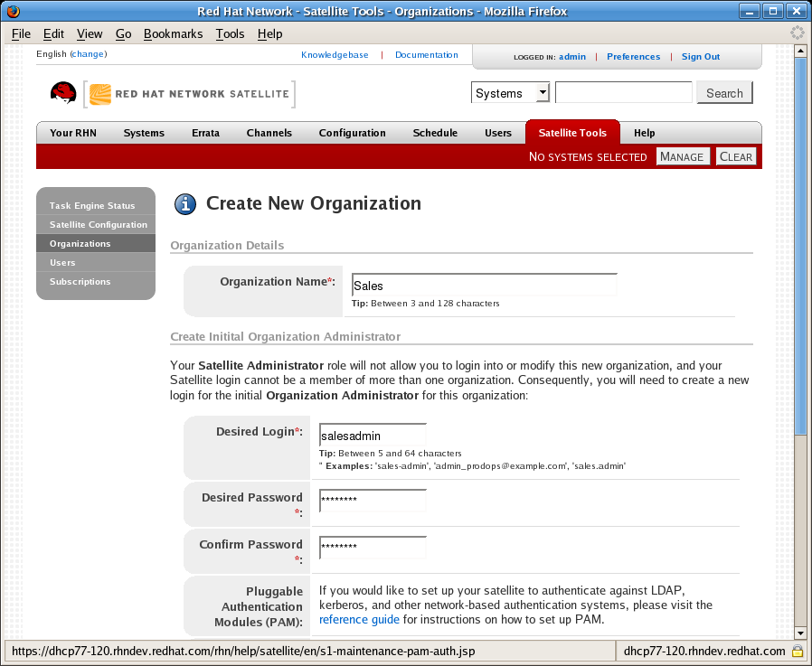
Task: Click the vertical scrollbar thumb
Action: 800,246
